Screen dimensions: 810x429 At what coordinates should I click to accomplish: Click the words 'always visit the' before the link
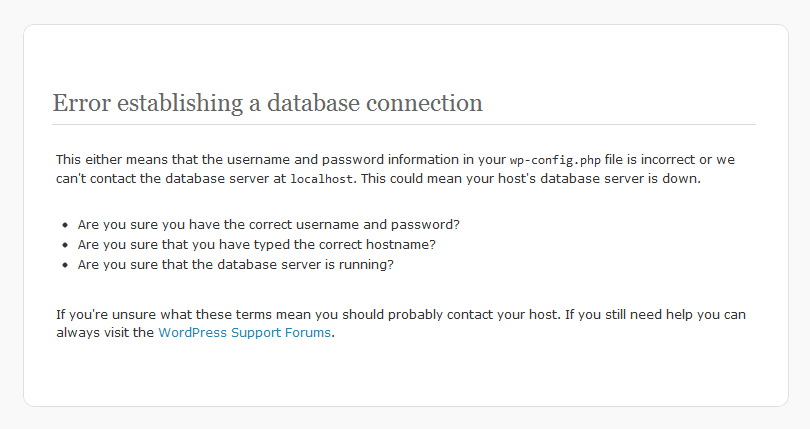coord(105,333)
